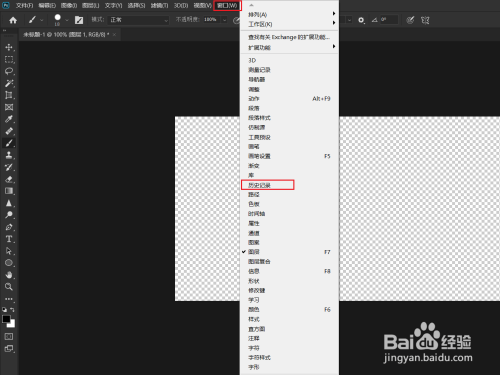Select the Brush tool in the toolbox
This screenshot has width=500, height=375.
click(x=9, y=143)
